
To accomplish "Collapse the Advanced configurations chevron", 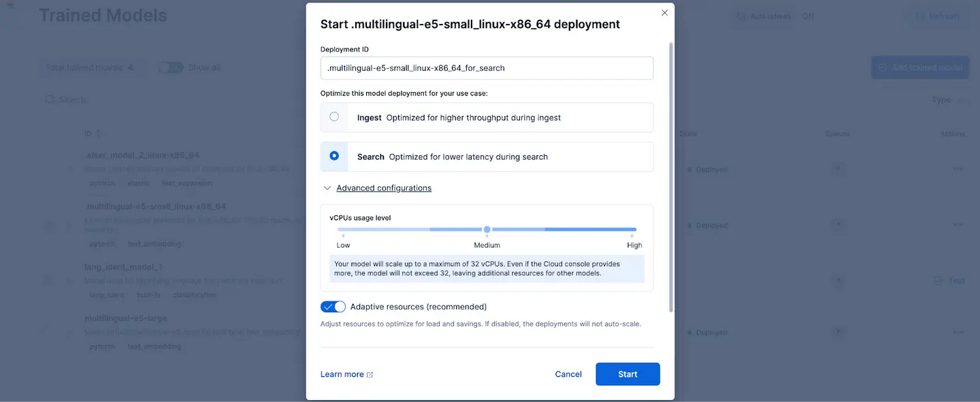I will 327,188.
